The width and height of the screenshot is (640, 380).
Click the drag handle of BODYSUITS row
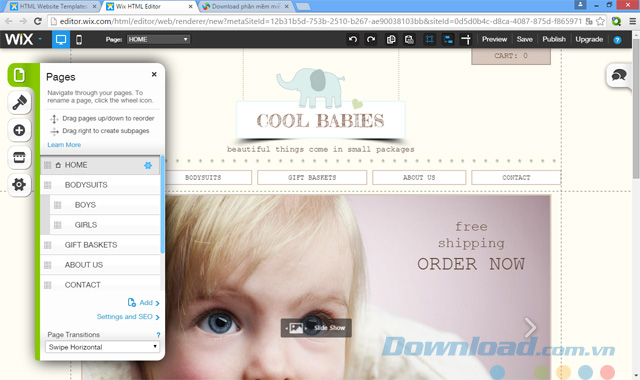point(48,185)
